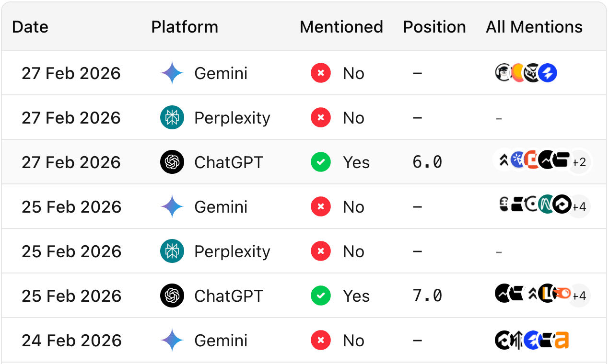This screenshot has width=609, height=364.
Task: Click the orange Ahrefs letter icon
Action: [562, 340]
